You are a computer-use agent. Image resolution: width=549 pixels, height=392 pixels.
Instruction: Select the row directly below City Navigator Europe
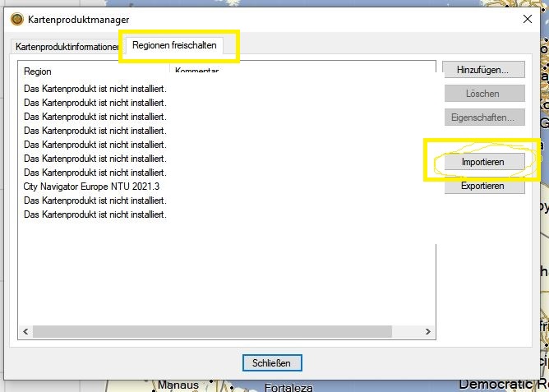(x=95, y=201)
